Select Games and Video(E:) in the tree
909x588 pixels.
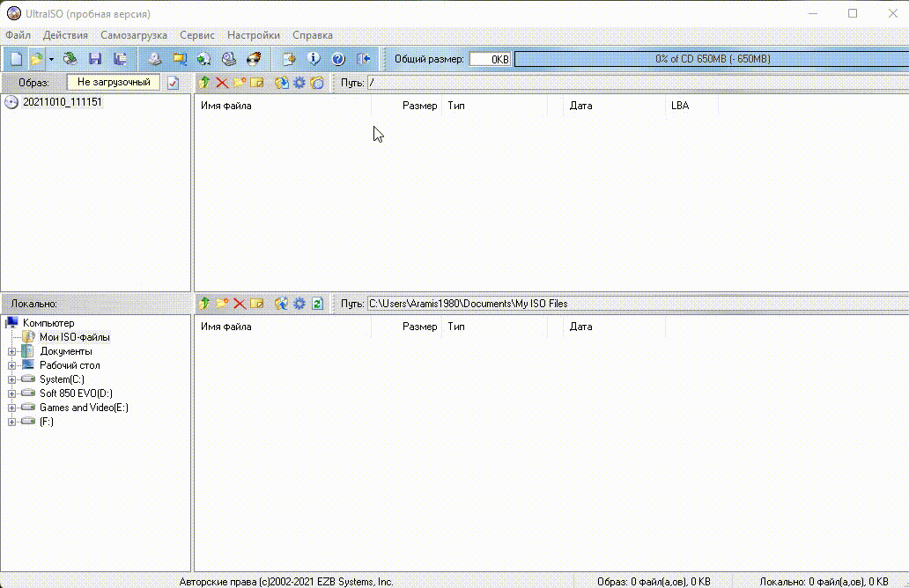pyautogui.click(x=84, y=408)
